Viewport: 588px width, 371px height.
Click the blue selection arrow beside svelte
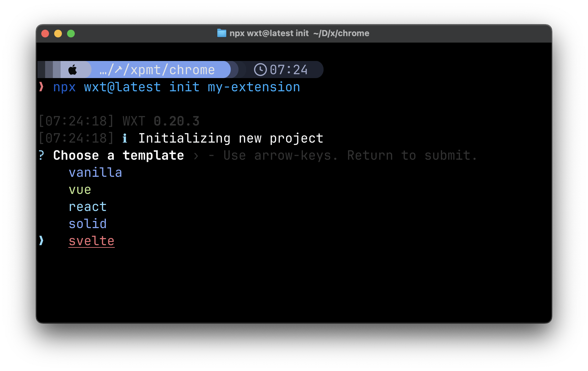(x=41, y=241)
